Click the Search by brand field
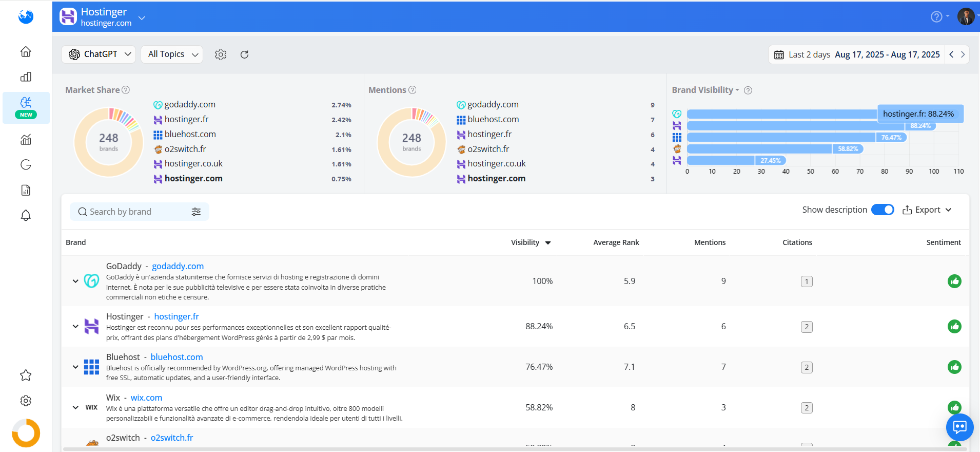980x452 pixels. click(139, 212)
